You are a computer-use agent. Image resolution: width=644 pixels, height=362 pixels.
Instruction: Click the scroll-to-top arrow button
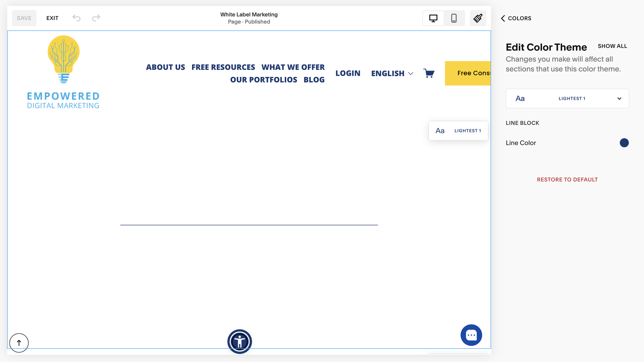click(19, 343)
